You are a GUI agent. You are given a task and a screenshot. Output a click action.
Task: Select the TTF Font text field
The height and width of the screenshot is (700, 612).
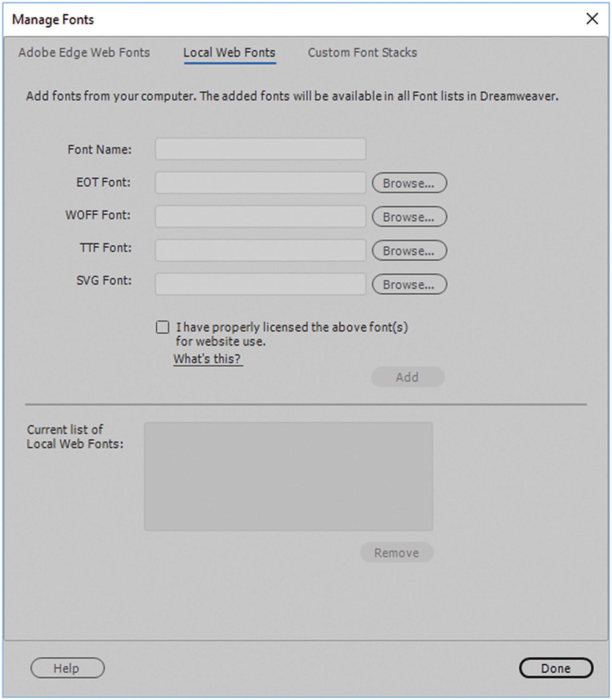point(260,250)
